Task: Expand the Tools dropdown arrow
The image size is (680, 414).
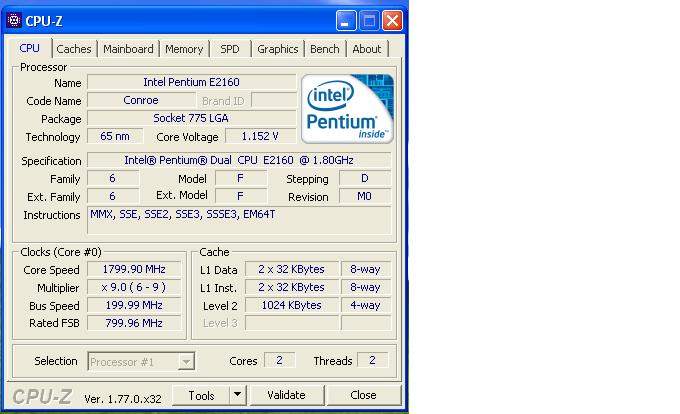Action: [x=238, y=395]
